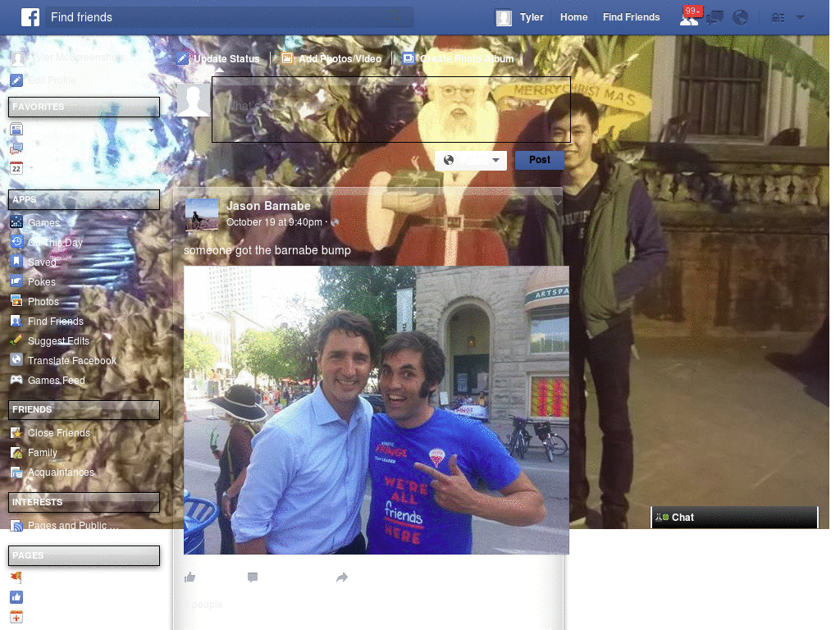Open Find Friends in the top bar

tap(631, 17)
